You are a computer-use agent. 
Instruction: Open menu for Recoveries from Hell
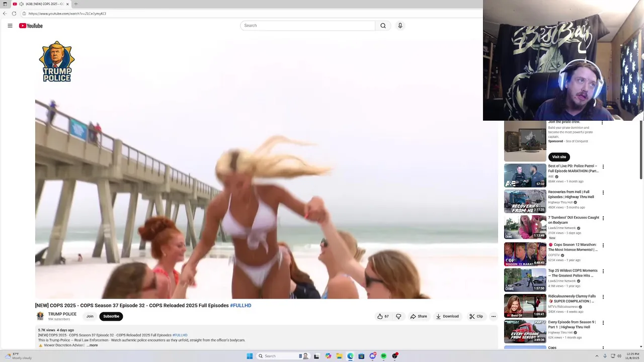(x=603, y=193)
